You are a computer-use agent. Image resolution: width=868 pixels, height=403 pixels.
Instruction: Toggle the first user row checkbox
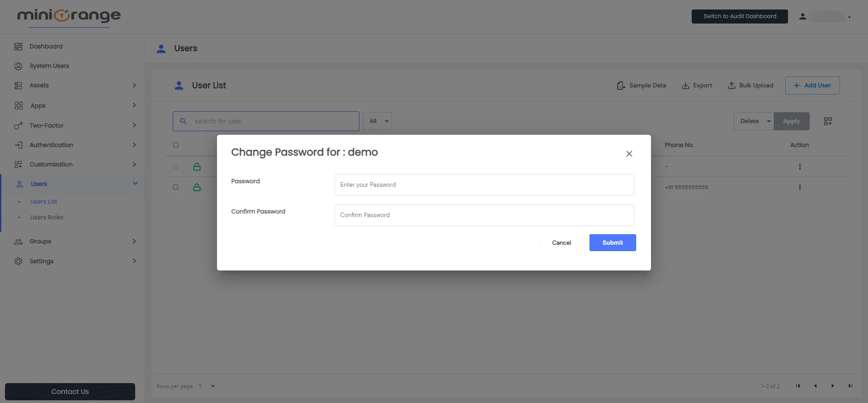pyautogui.click(x=175, y=167)
